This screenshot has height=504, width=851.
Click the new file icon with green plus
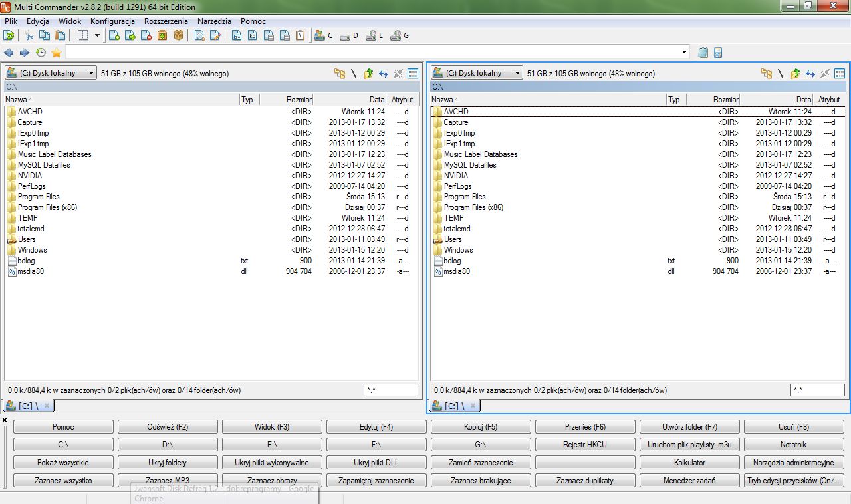[114, 35]
